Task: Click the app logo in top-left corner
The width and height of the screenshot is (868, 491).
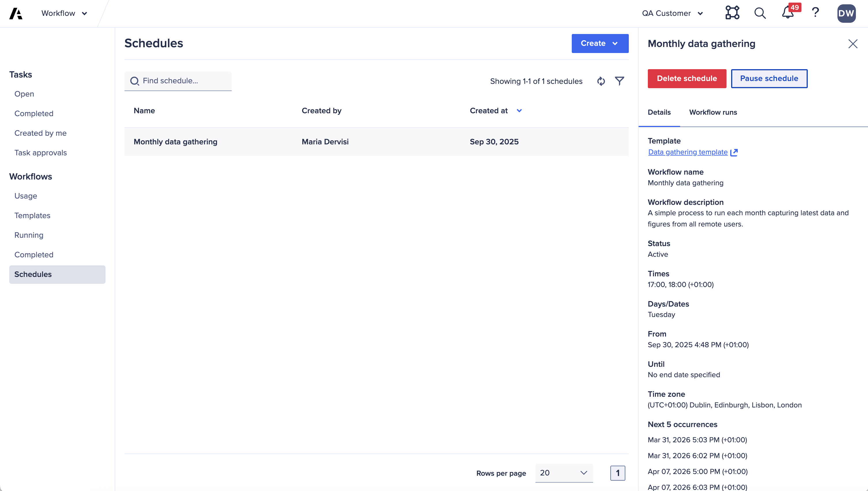Action: [16, 14]
